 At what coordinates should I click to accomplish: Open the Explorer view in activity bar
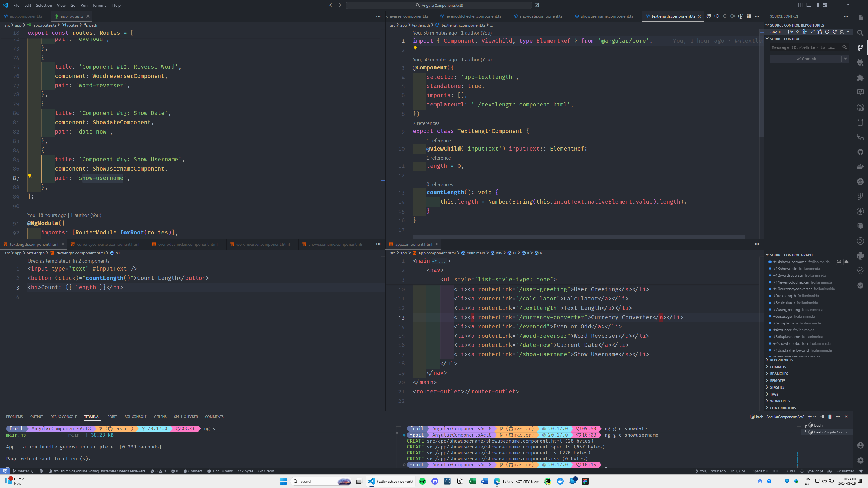click(860, 18)
